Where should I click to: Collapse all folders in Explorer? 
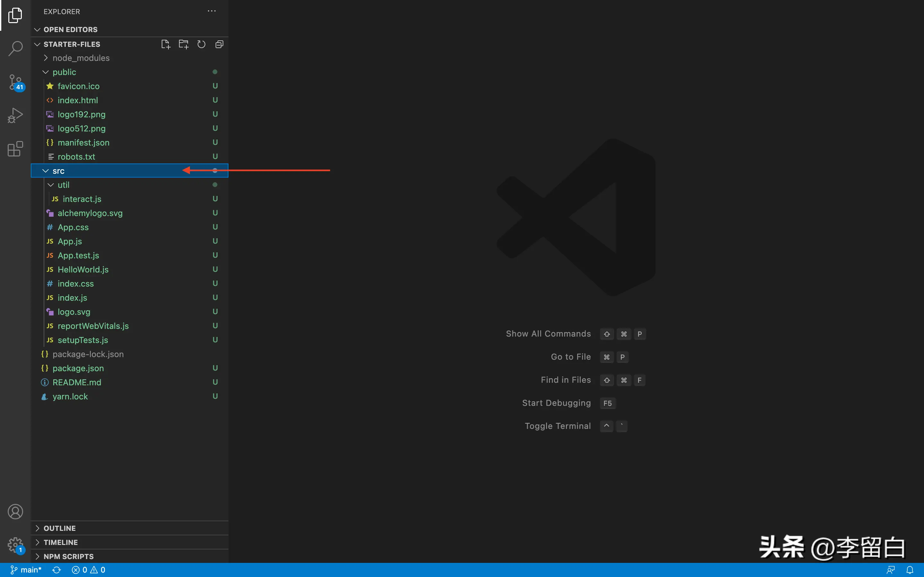(x=219, y=44)
